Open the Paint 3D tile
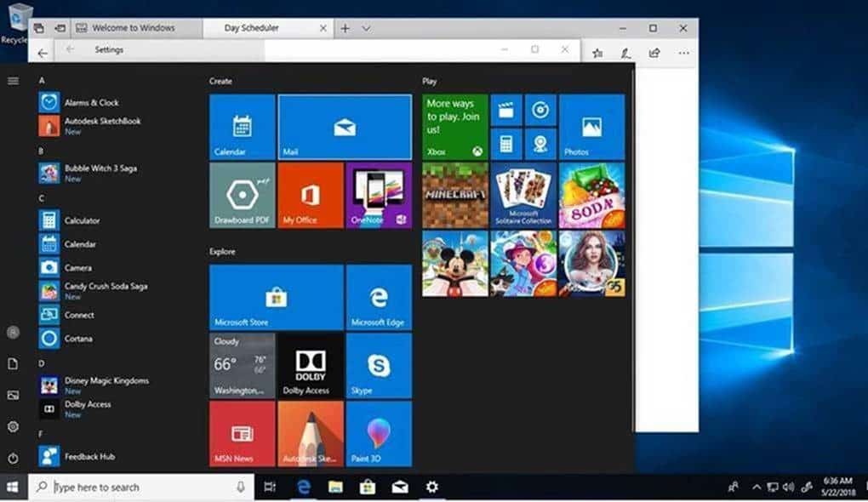Viewport: 868px width, 502px height. [378, 433]
